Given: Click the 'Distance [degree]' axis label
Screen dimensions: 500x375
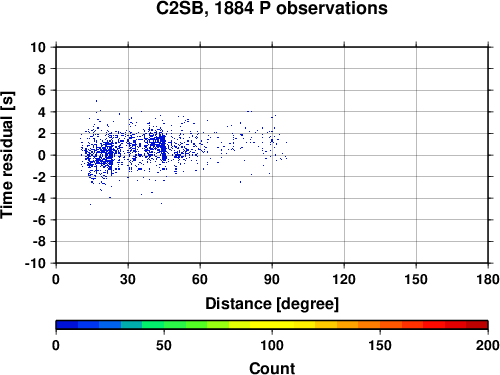Looking at the screenshot, I should pos(272,304).
